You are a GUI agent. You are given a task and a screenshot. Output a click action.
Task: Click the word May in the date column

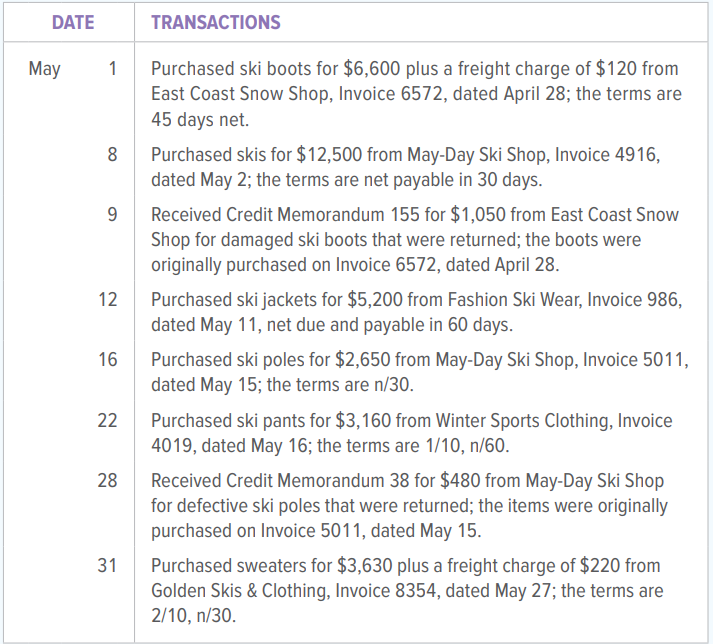45,70
